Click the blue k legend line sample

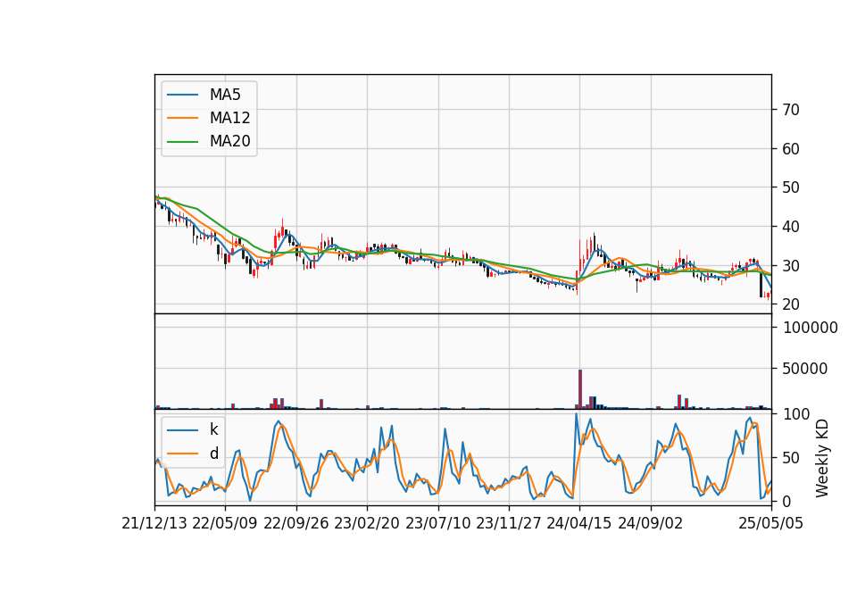[182, 430]
